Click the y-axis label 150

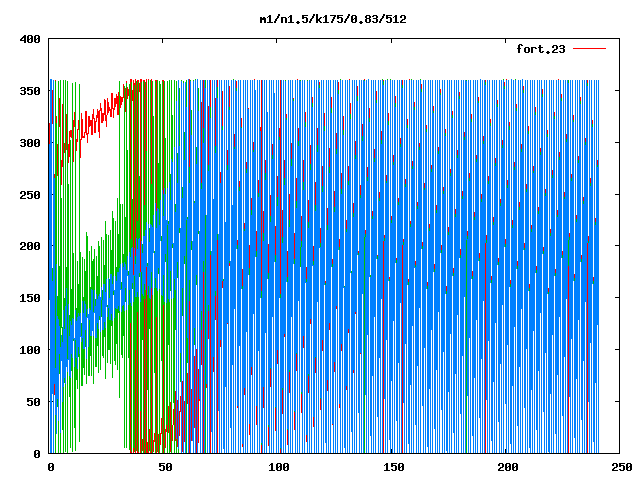click(30, 298)
